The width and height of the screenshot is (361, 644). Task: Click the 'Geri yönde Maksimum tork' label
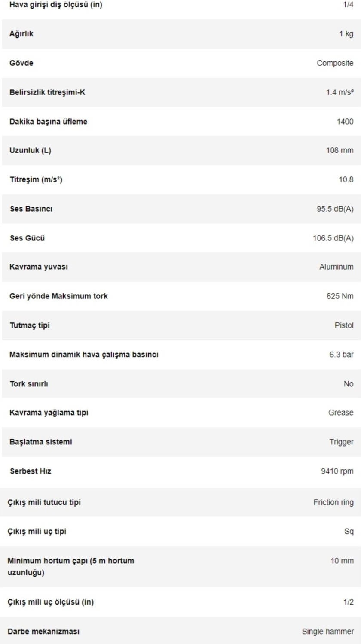point(58,296)
